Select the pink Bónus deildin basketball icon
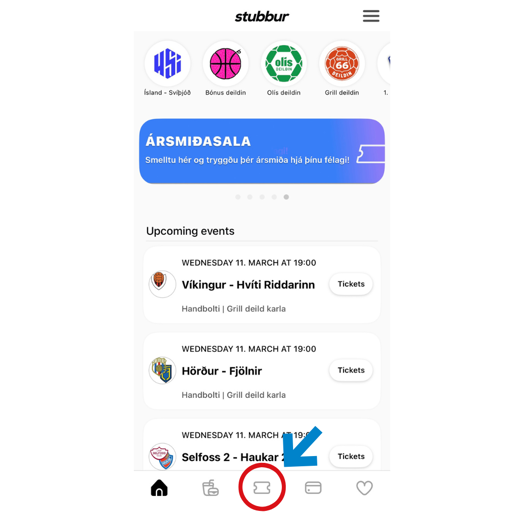This screenshot has height=524, width=524. (226, 63)
